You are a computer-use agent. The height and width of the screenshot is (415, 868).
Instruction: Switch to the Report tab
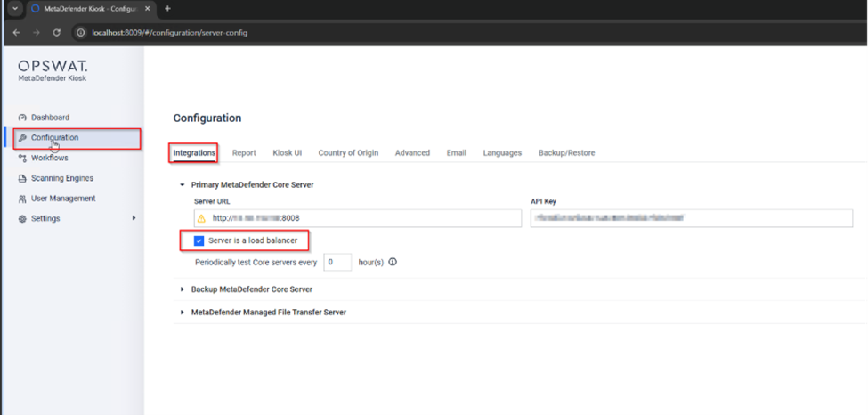244,153
